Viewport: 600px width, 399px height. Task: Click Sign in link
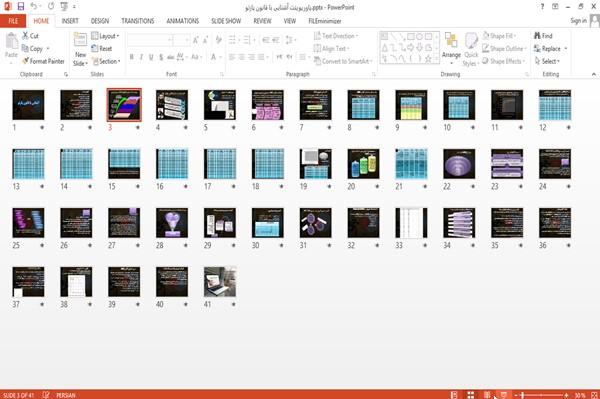pyautogui.click(x=578, y=21)
